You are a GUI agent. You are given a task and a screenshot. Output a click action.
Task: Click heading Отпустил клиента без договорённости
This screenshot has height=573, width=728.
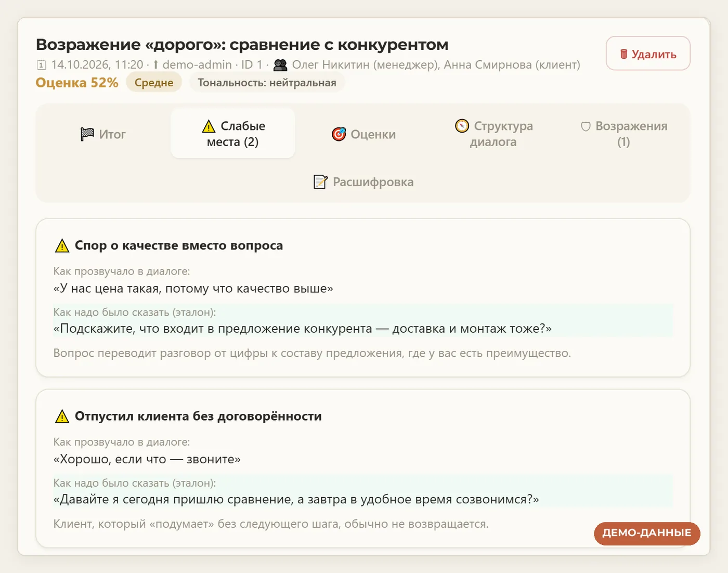[x=198, y=416]
